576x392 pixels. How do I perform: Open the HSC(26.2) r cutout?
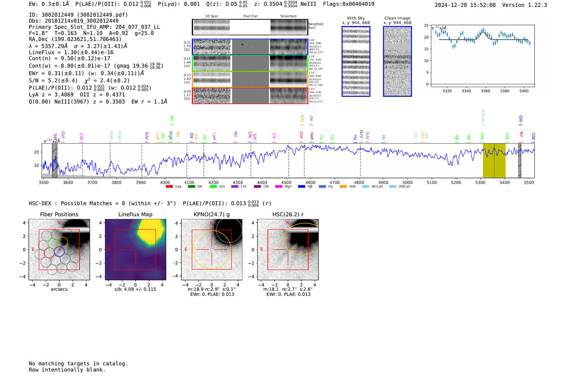pos(288,250)
